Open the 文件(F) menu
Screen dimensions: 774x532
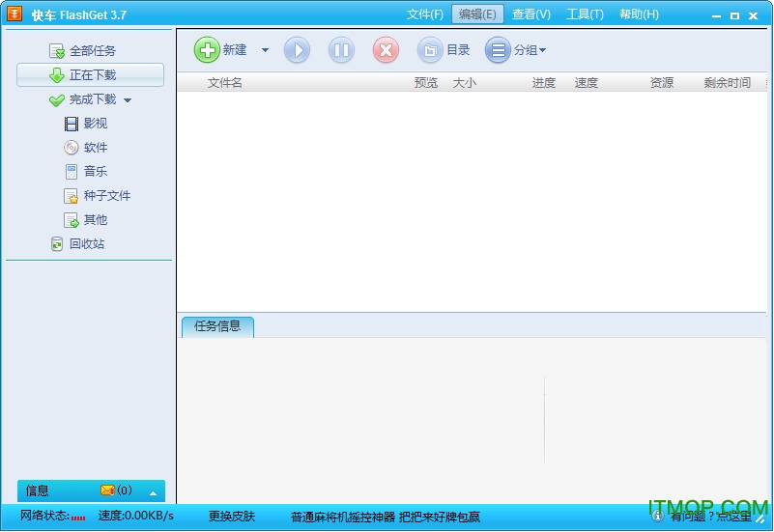pos(425,14)
